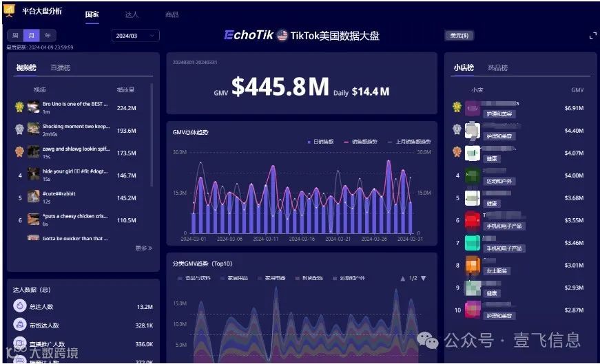Viewport: 600px width, 364px height.
Task: Select the 选品榜 tab
Action: (x=498, y=67)
